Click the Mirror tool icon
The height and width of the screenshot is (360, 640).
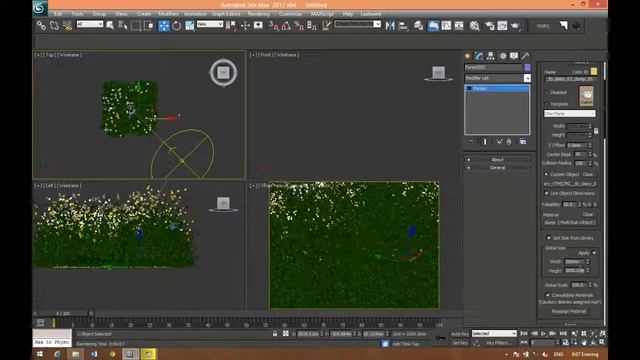[x=390, y=26]
